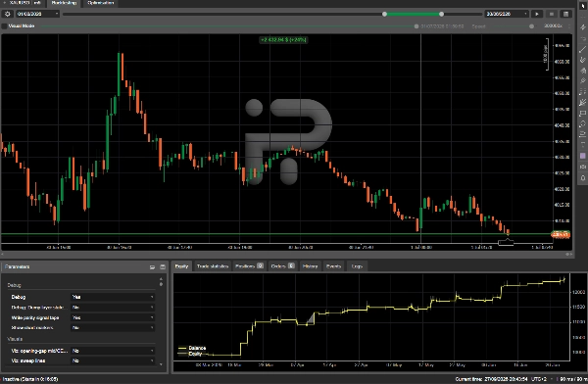Screen dimensions: 588x384
Task: Click the Equity legend entry
Action: click(190, 354)
